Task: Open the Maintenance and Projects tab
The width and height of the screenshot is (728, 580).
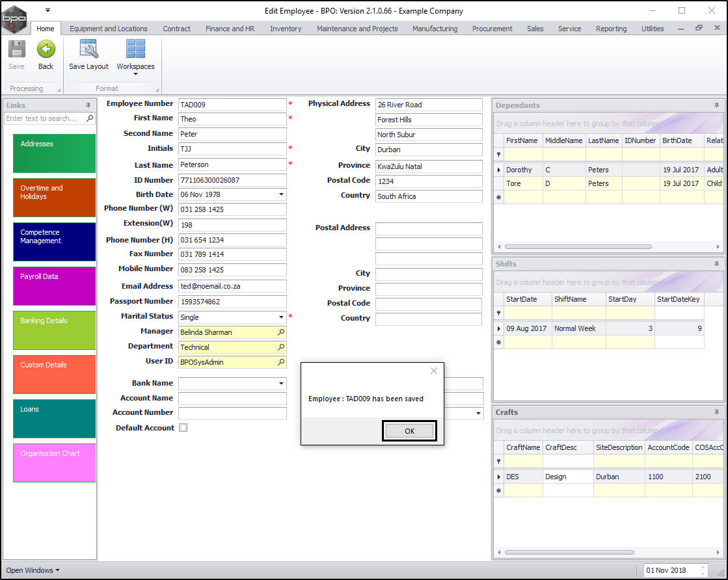Action: [357, 29]
